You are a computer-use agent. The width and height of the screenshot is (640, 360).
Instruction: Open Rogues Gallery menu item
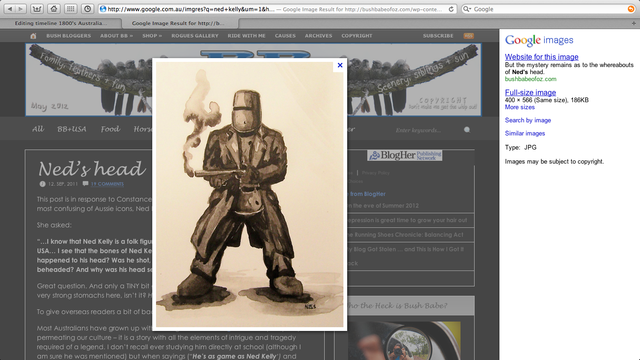[x=195, y=36]
